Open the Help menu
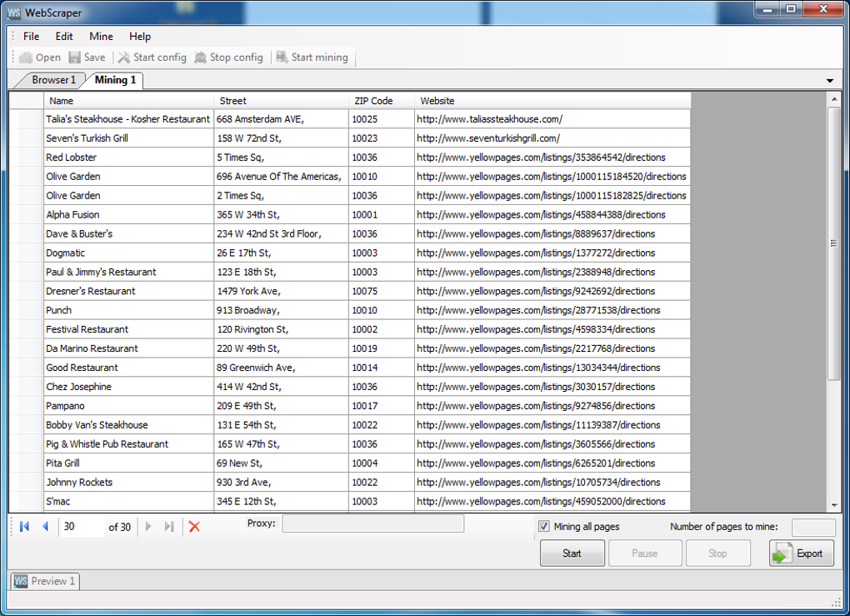850x616 pixels. click(140, 37)
